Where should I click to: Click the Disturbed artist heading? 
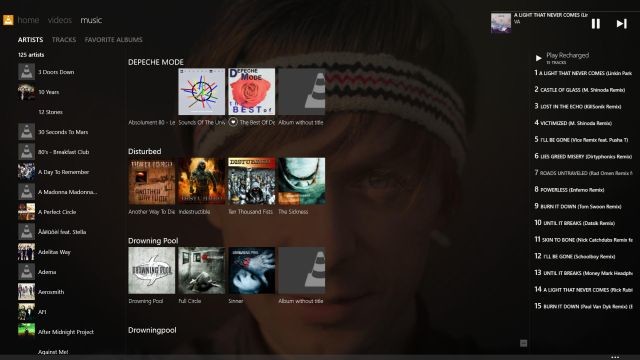pyautogui.click(x=144, y=151)
